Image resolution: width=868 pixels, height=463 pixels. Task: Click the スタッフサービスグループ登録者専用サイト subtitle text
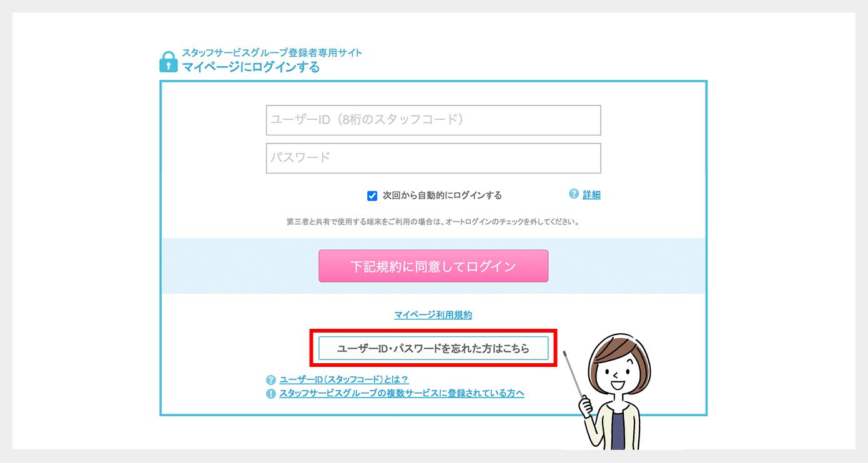click(x=272, y=52)
